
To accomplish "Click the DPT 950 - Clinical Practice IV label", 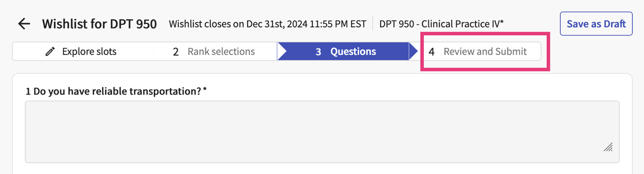I will point(441,24).
